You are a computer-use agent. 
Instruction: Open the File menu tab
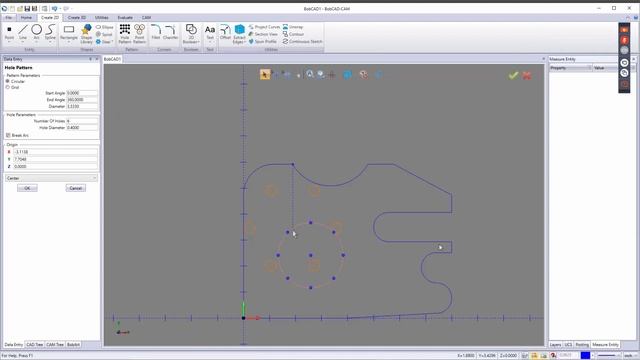pos(9,18)
